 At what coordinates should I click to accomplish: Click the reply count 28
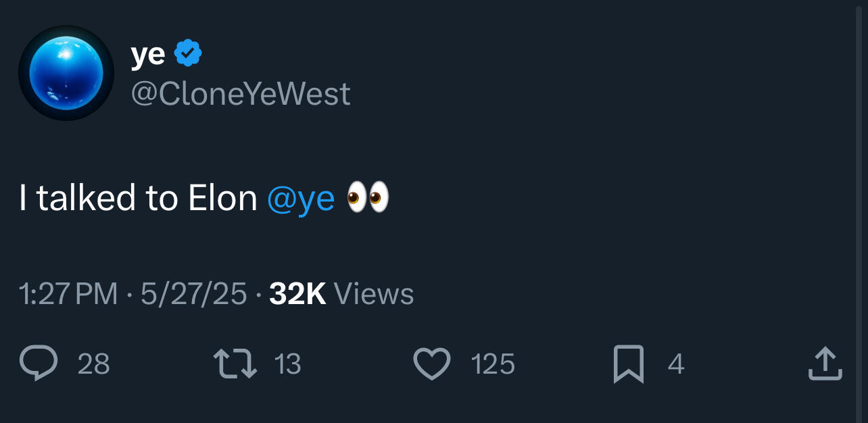(94, 365)
